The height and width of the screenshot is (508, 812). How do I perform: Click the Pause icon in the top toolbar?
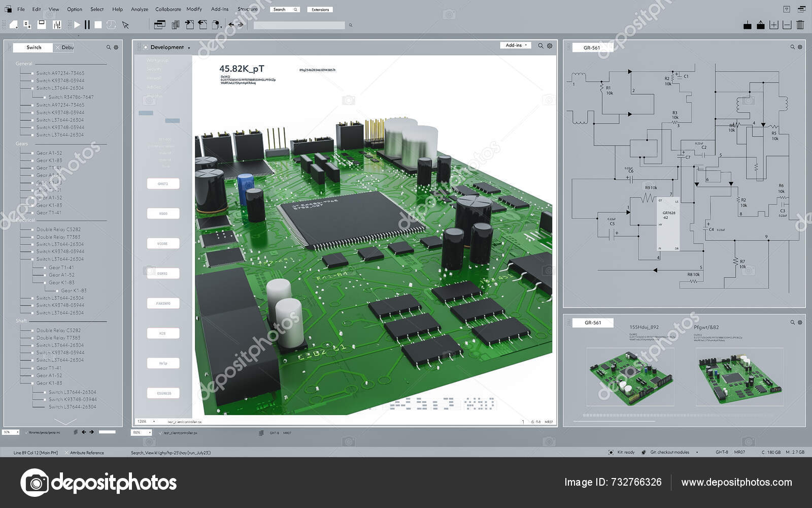[87, 24]
